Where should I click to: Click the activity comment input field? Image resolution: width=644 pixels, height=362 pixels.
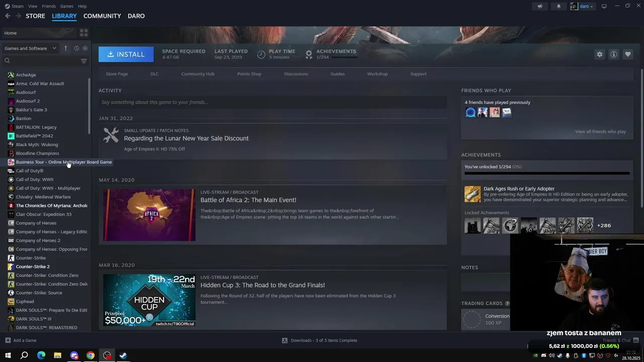point(273,102)
